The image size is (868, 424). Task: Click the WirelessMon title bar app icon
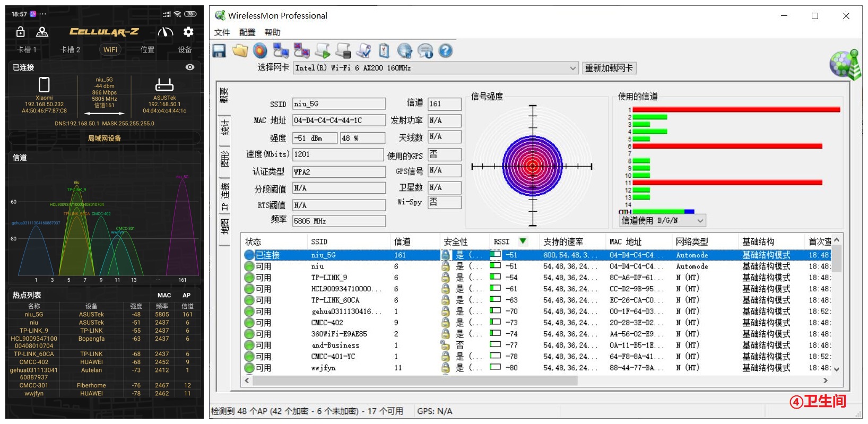pos(220,15)
